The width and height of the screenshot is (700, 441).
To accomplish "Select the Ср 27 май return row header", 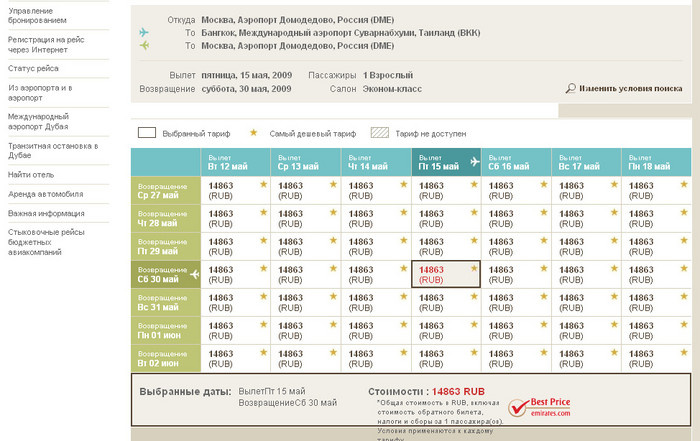I will [x=166, y=191].
